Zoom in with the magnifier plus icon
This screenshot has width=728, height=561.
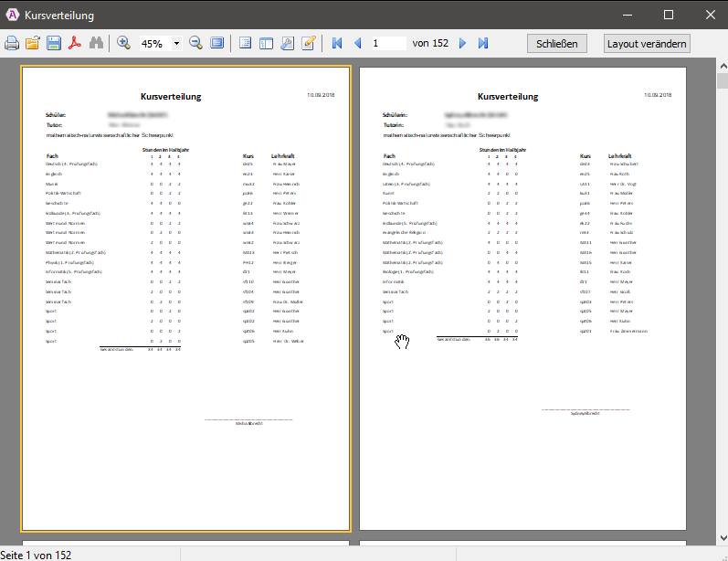click(x=123, y=43)
